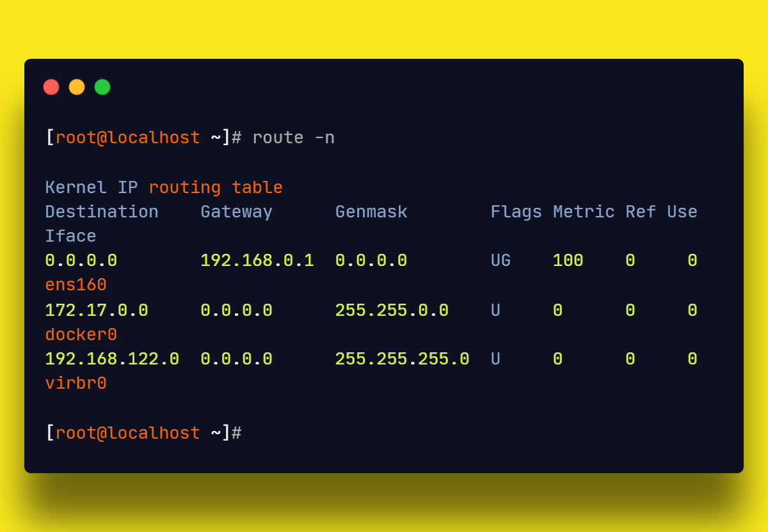The width and height of the screenshot is (768, 532).
Task: Click the red window control dot
Action: click(51, 87)
